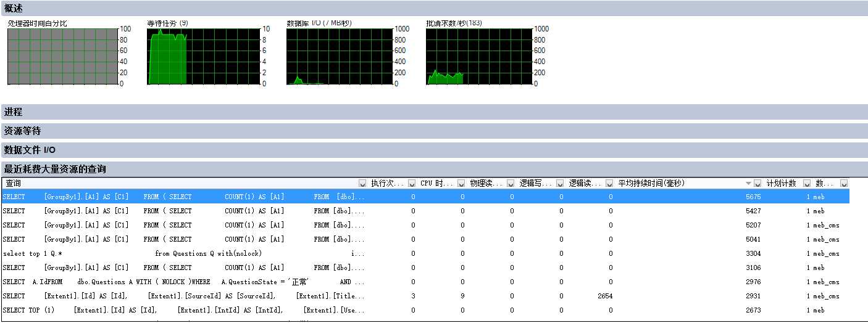Select the 'SELECT TOP (1)' query row
The image size is (868, 323).
click(x=425, y=310)
